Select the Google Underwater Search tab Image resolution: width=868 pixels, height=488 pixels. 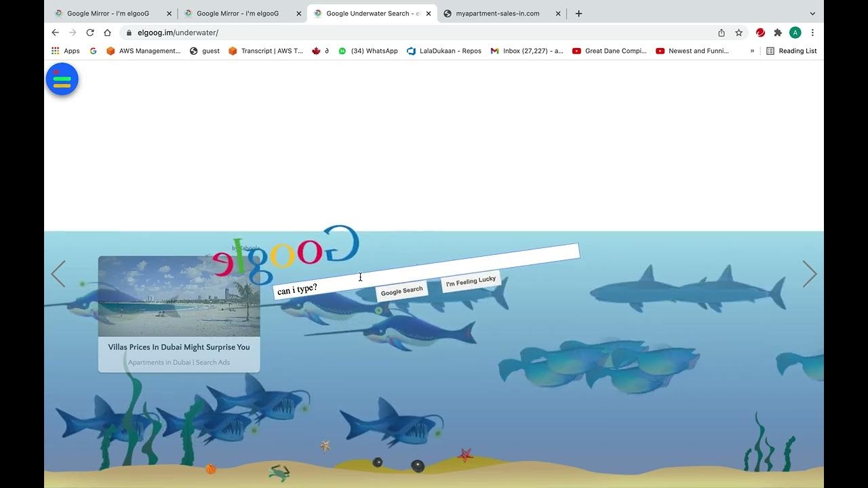point(373,14)
